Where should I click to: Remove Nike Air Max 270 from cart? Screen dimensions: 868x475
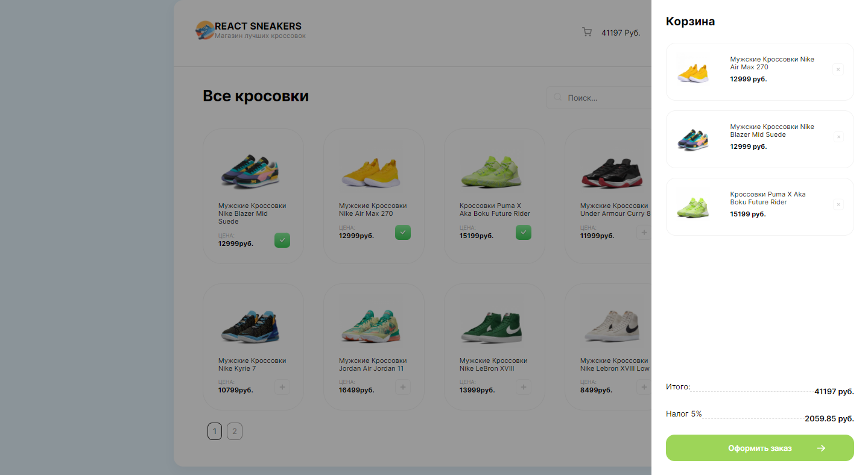838,69
